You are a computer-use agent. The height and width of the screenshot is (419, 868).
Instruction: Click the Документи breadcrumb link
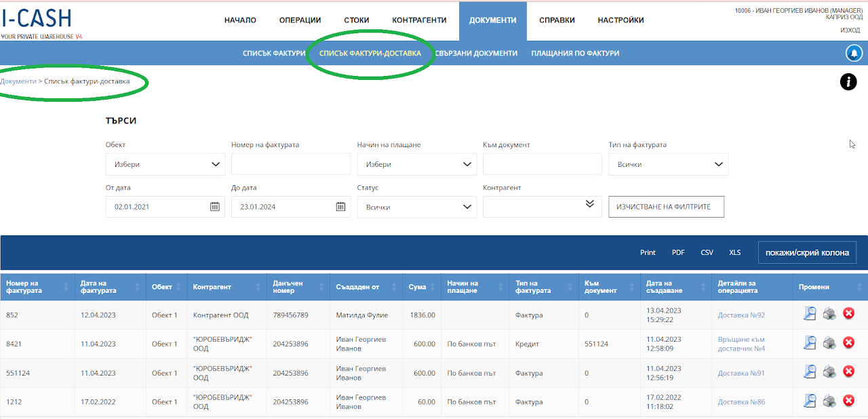click(x=18, y=81)
